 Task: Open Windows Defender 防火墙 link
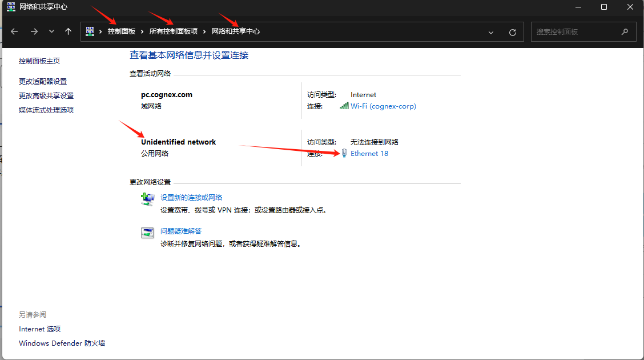(62, 343)
